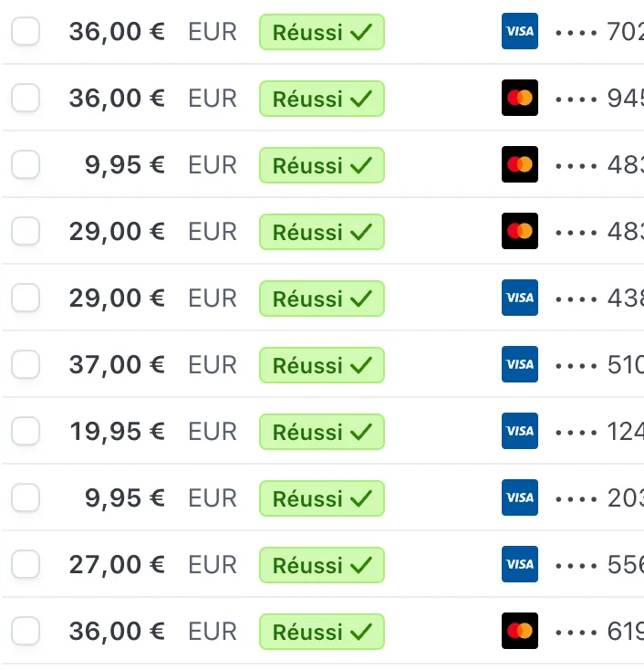Click the Visa icon on the 19,95 € row
644x670 pixels.
(x=520, y=432)
